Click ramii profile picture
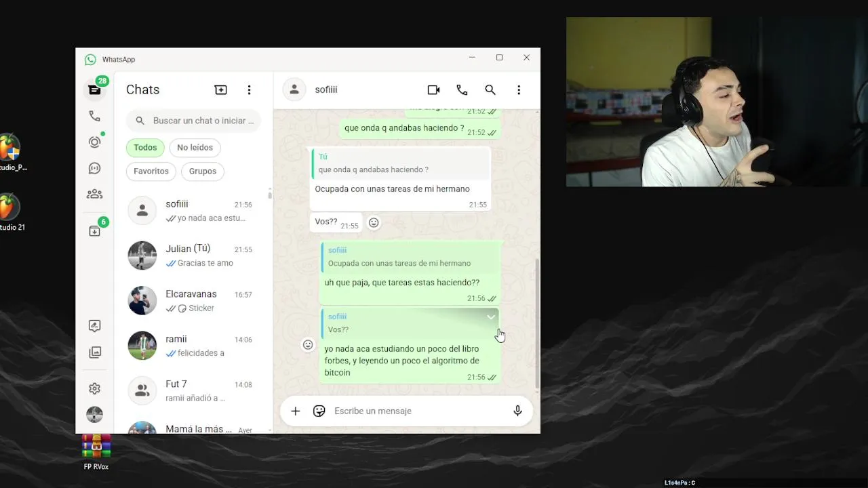 (x=142, y=346)
